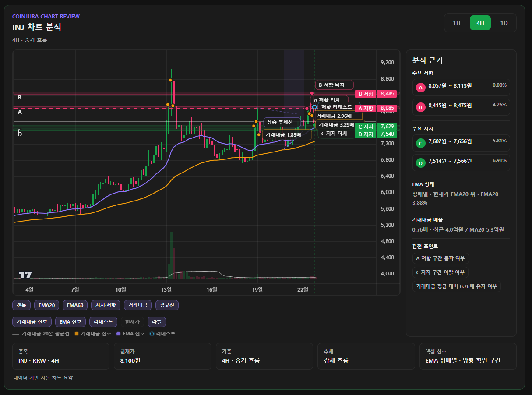532x395 pixels.
Task: Select the C 지지 구간 이탈 여부 chip
Action: tap(440, 272)
